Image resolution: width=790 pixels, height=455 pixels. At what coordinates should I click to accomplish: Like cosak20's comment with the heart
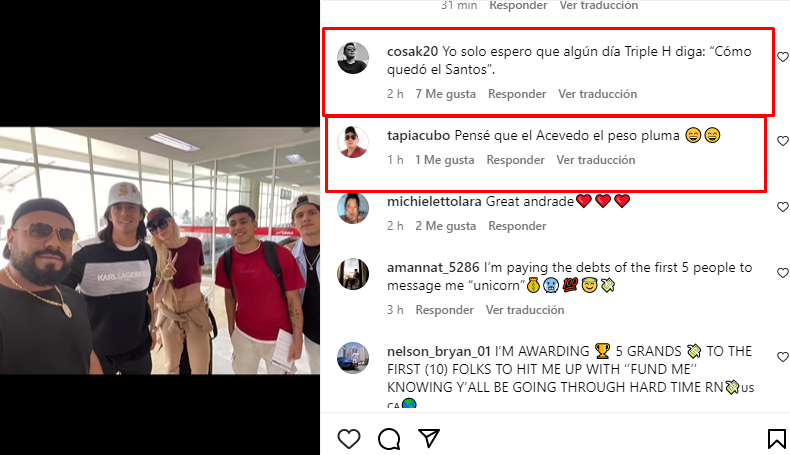tap(782, 57)
